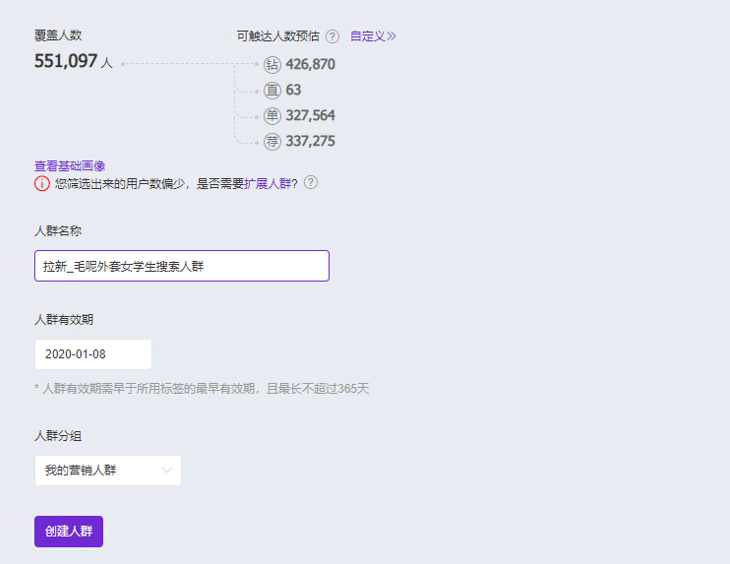Image resolution: width=730 pixels, height=564 pixels.
Task: Open the 查看基础画像 link
Action: pyautogui.click(x=70, y=166)
